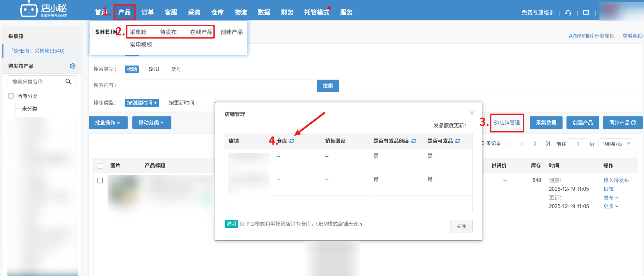Go to the last page arrow

click(548, 144)
